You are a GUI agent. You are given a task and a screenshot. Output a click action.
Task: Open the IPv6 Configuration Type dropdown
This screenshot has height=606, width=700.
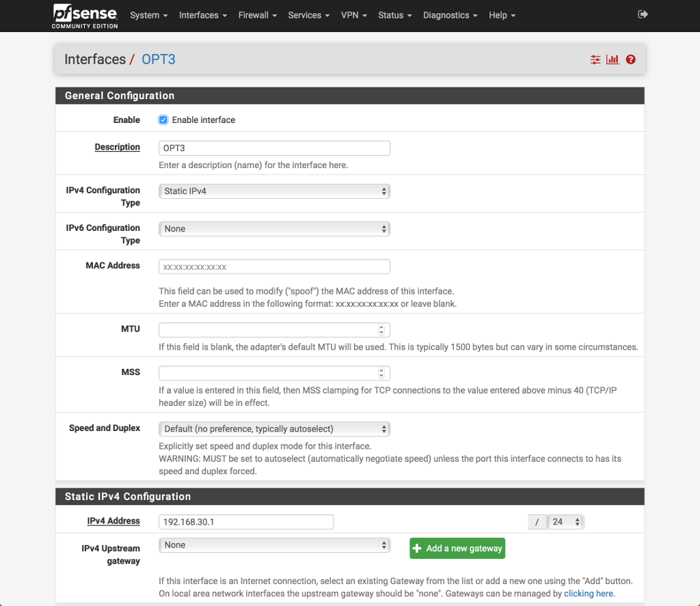[274, 229]
